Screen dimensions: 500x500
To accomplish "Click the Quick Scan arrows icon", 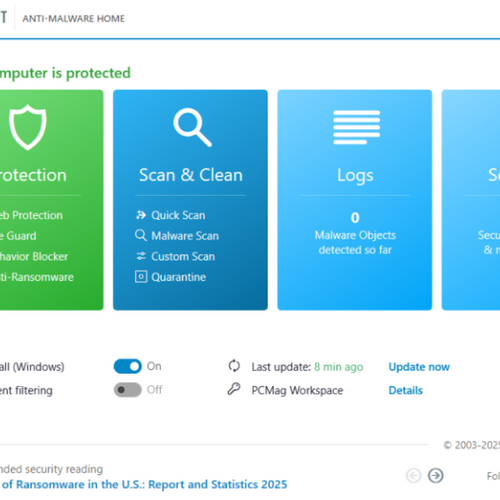I will pos(141,215).
